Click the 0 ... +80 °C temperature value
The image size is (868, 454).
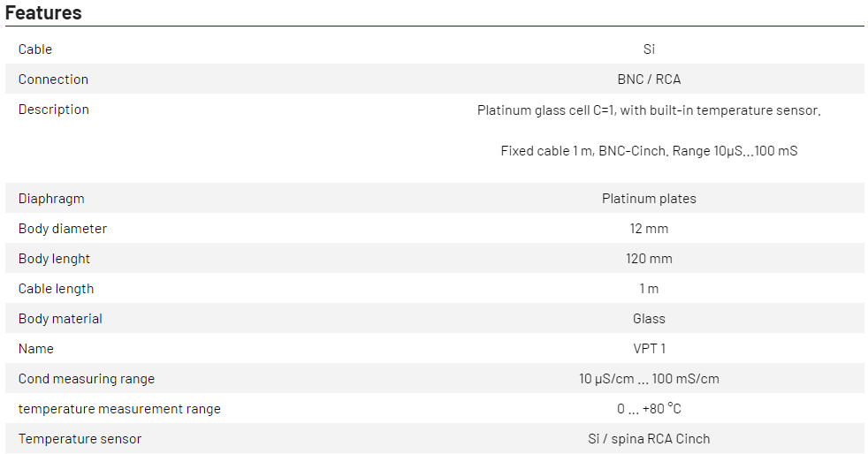649,409
